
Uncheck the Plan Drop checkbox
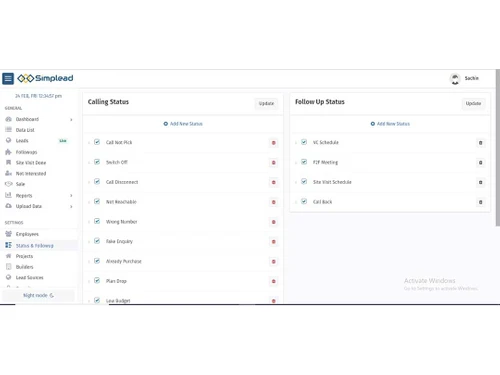click(x=97, y=281)
